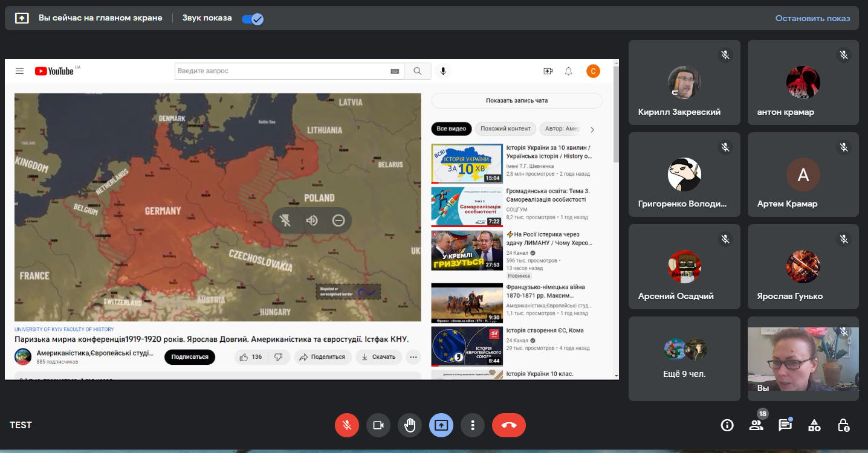The image size is (868, 453).
Task: Click the YouTube search magnifier button
Action: click(x=418, y=71)
